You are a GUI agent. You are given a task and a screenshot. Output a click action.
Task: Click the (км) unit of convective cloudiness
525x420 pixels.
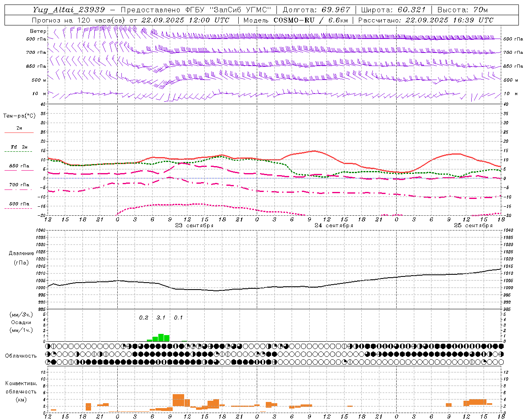[21, 399]
